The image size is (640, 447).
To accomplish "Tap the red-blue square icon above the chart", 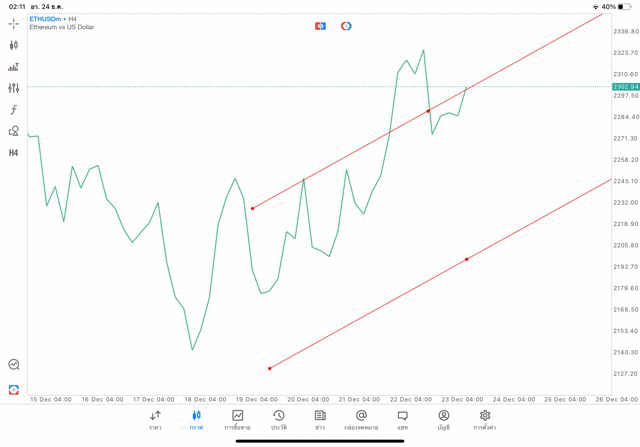I will tap(320, 25).
